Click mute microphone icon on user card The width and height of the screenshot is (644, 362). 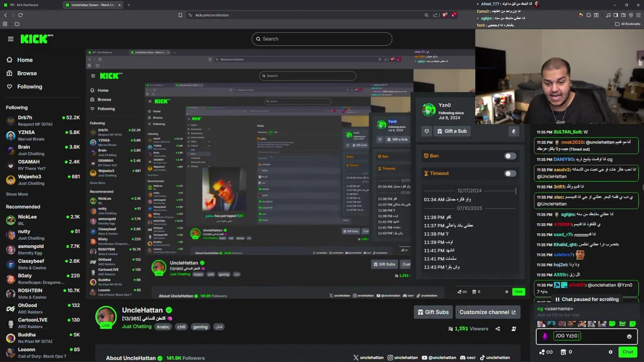point(513,131)
